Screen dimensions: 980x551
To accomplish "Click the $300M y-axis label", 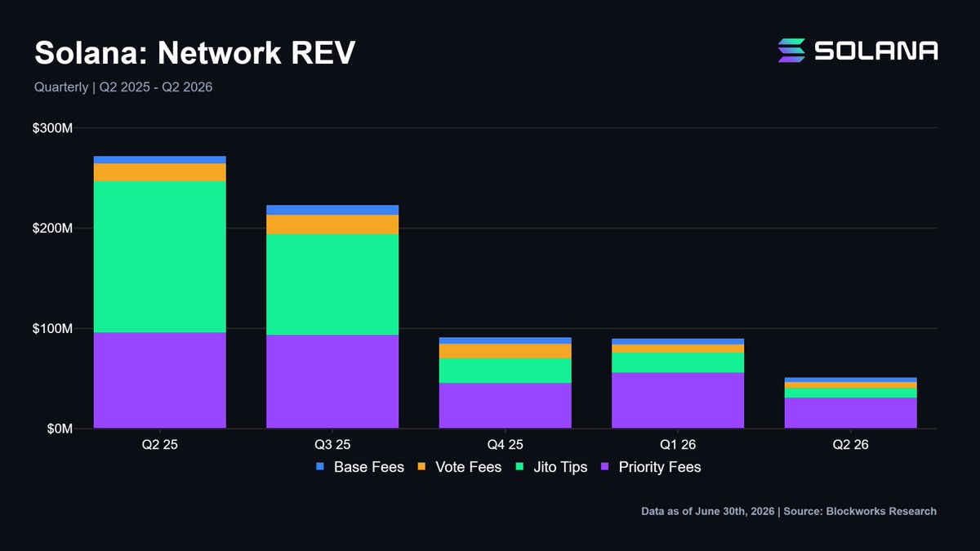I will 53,128.
